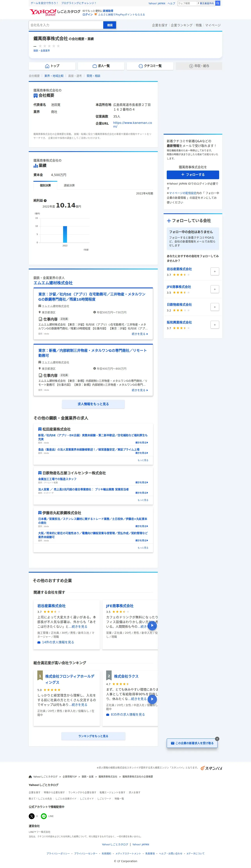Open 阪和興業株式会社 in sidebar recommendations
Viewport: 251px width, 868px height.
[179, 323]
